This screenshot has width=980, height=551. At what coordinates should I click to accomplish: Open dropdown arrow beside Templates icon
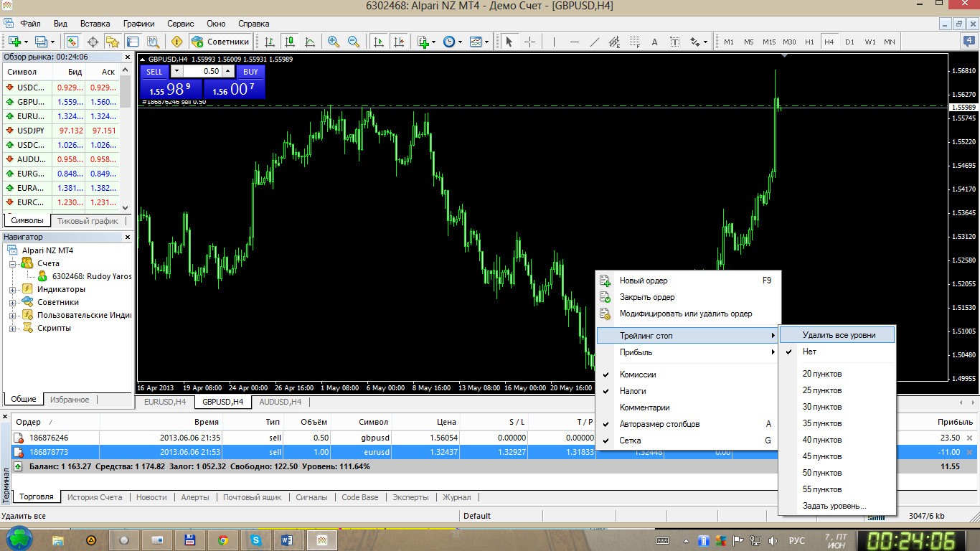487,42
